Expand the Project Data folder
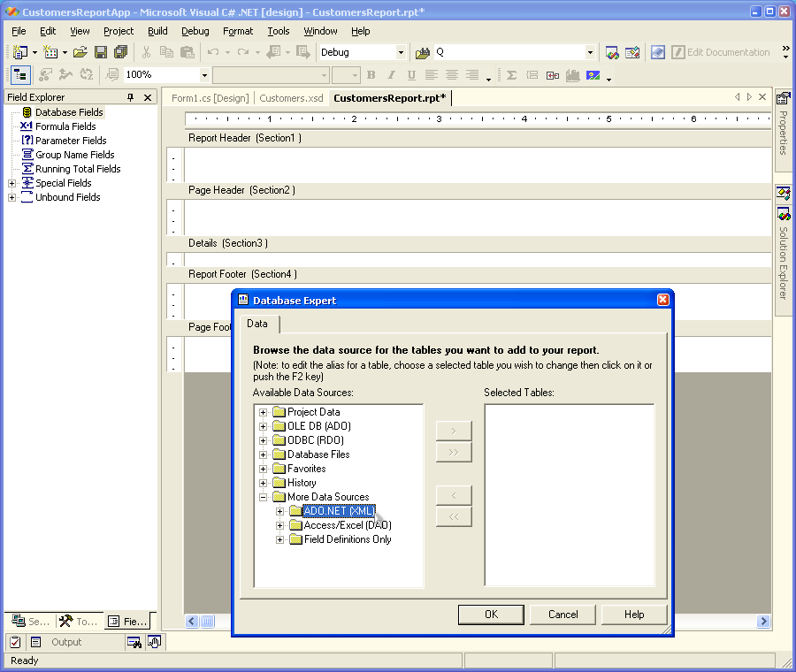Screen dimensions: 796x672 [263, 412]
